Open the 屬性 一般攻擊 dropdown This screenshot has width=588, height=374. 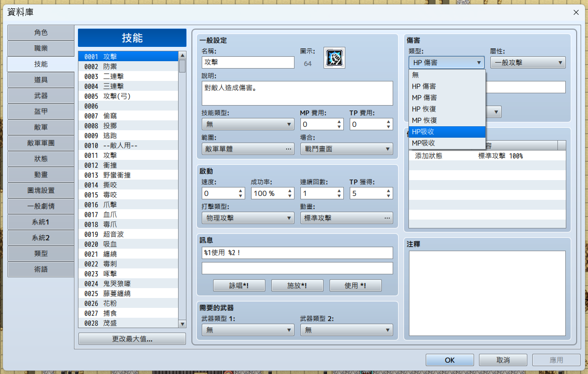[x=528, y=63]
